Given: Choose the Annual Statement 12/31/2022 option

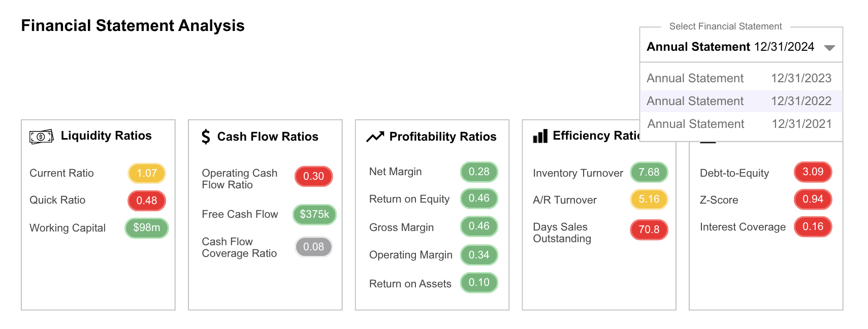Looking at the screenshot, I should click(739, 101).
